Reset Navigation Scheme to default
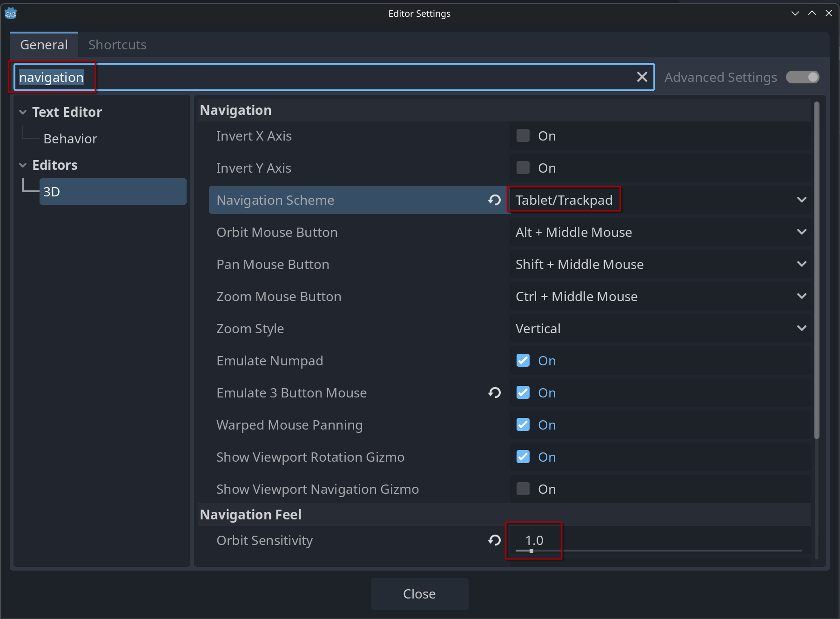Image resolution: width=840 pixels, height=619 pixels. (494, 200)
